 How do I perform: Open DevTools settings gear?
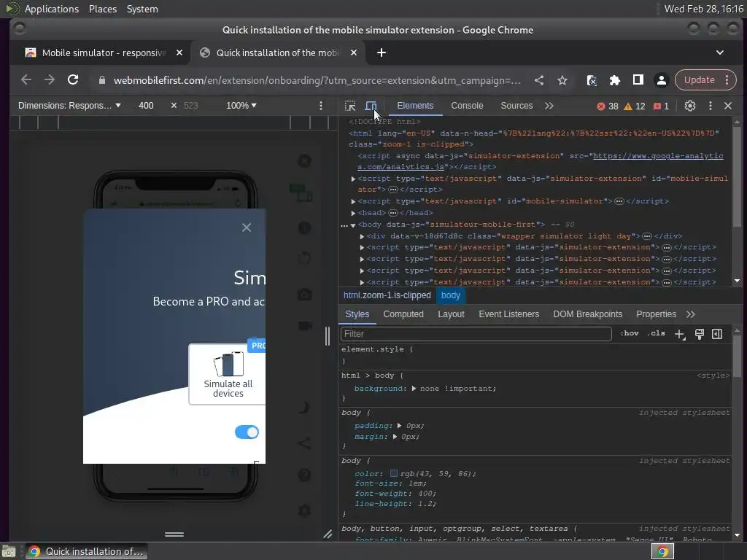coord(690,106)
